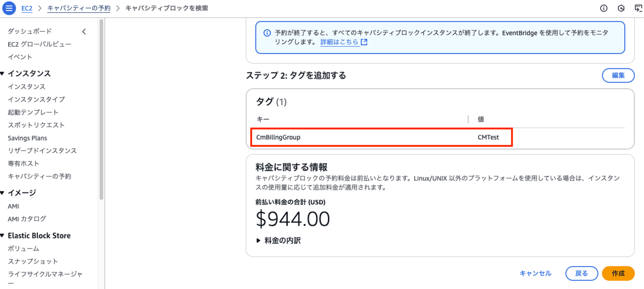644x289 pixels.
Task: Select スポットリクエスト in the sidebar
Action: click(36, 125)
